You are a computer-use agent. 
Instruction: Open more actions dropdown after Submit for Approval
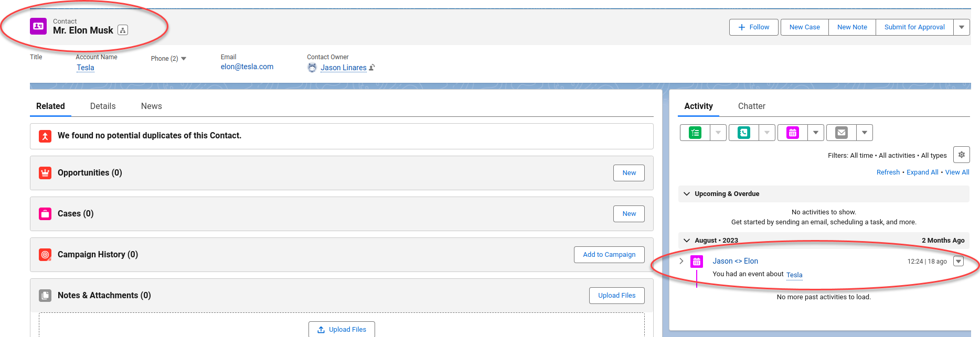tap(962, 27)
